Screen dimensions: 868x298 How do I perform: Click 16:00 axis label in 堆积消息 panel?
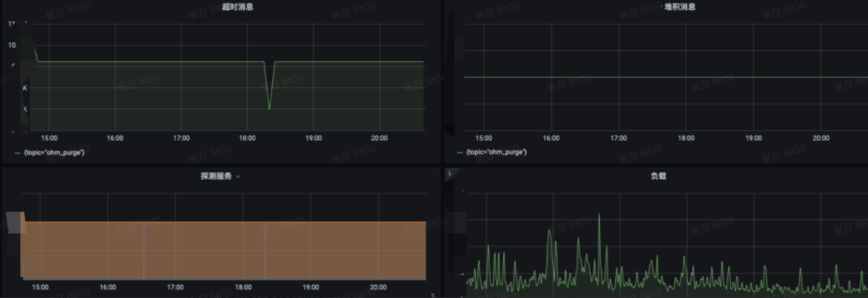click(x=551, y=138)
